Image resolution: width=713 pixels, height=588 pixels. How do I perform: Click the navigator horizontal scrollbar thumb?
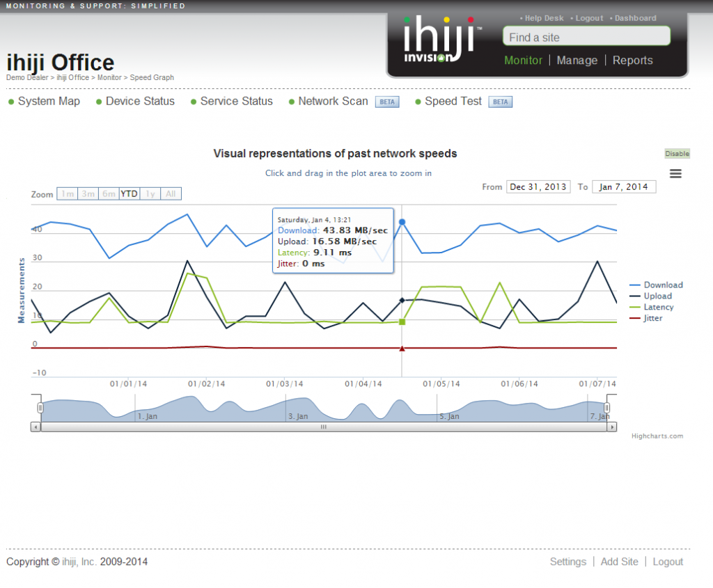click(324, 427)
